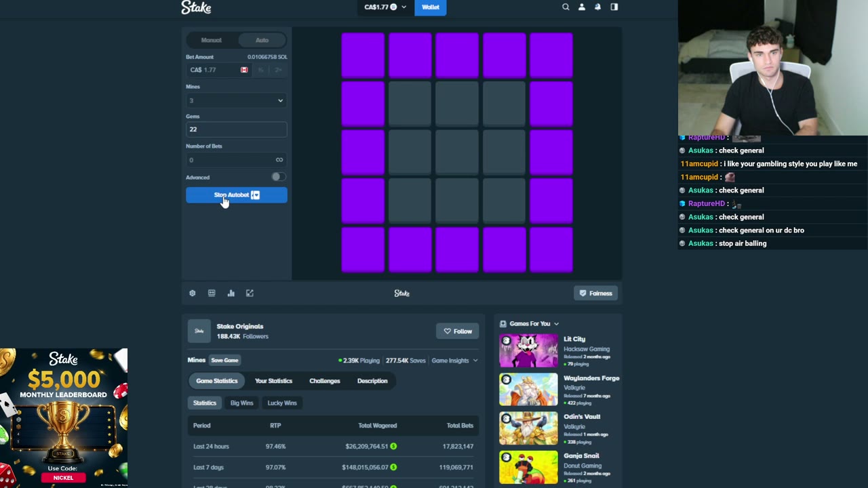
Task: Click the Stop Autobet button
Action: click(x=236, y=195)
